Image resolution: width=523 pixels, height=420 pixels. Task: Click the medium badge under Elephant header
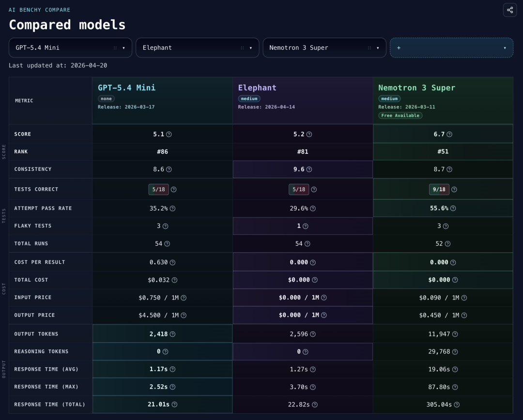[249, 99]
